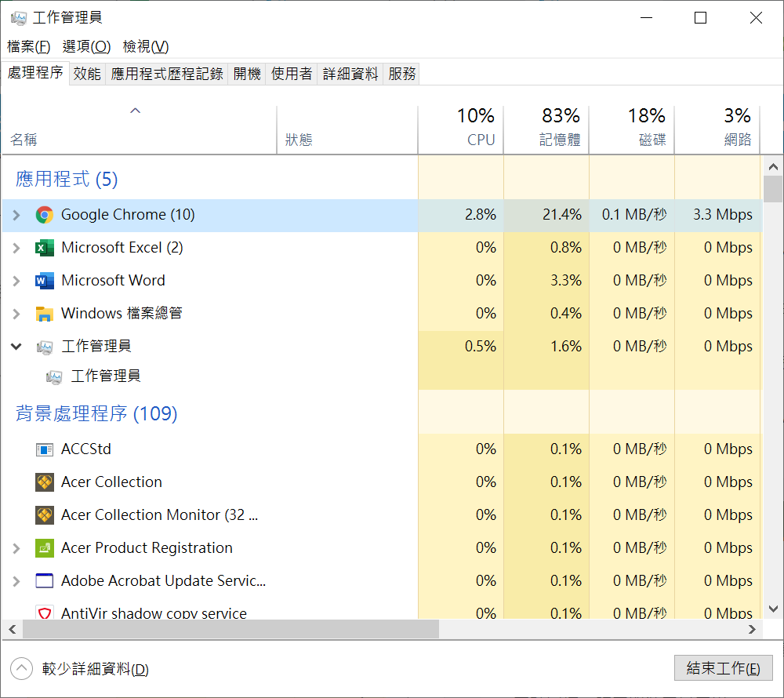The image size is (784, 698).
Task: Click the vertical scrollbar down arrow
Action: [x=773, y=609]
